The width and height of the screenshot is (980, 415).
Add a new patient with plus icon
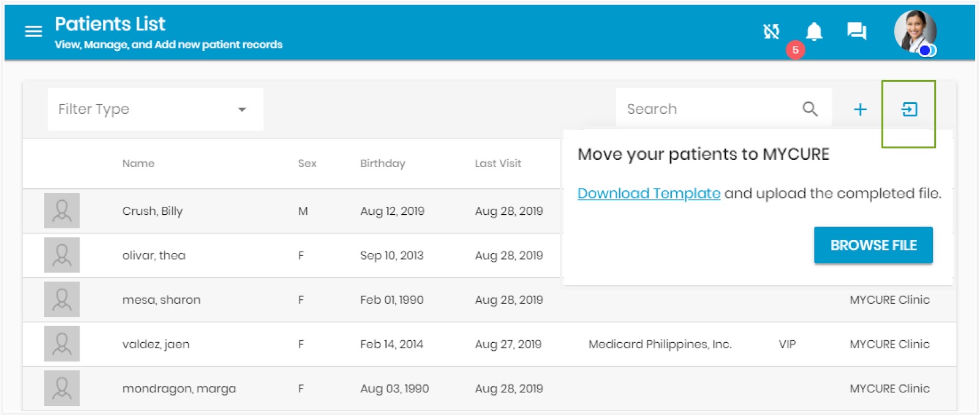coord(860,110)
